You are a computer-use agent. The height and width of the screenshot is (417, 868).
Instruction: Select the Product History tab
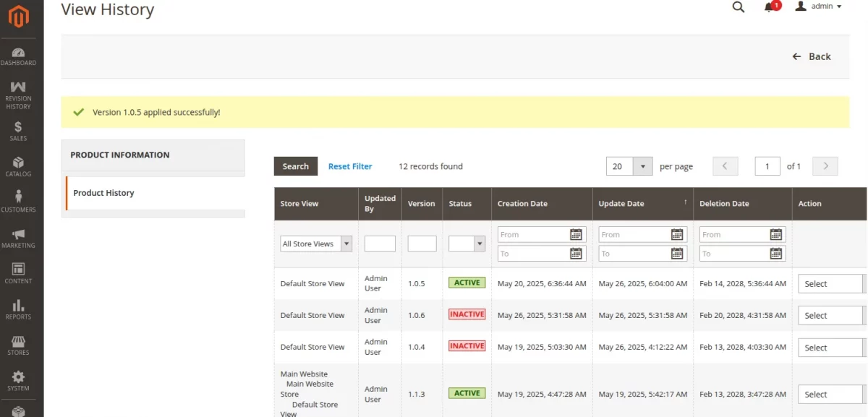click(x=103, y=193)
